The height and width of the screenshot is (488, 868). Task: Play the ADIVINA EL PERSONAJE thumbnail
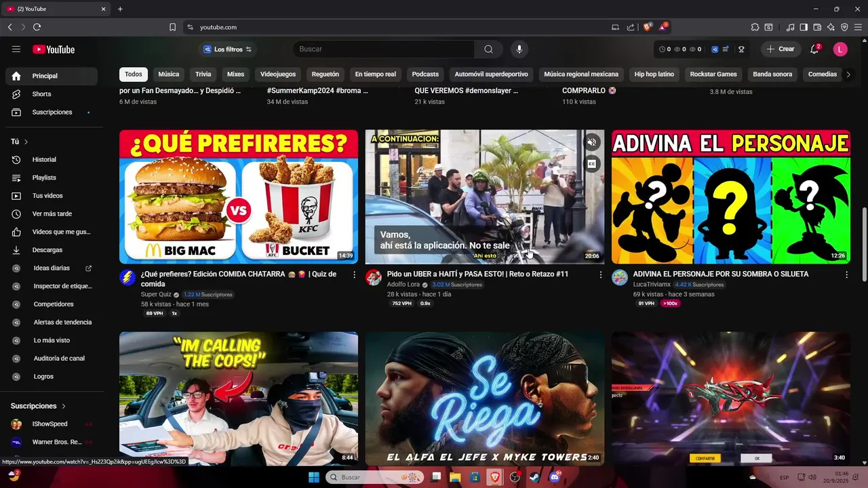click(730, 197)
